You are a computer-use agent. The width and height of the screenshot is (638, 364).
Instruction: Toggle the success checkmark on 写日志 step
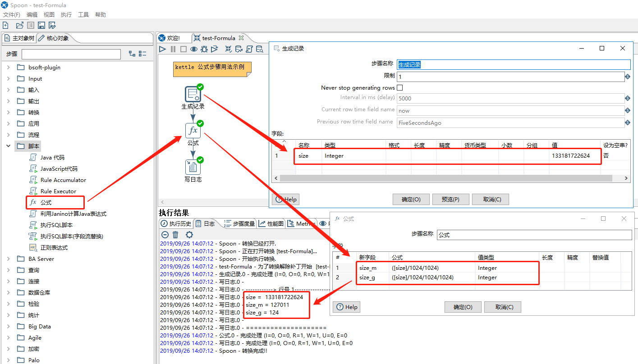tap(199, 159)
